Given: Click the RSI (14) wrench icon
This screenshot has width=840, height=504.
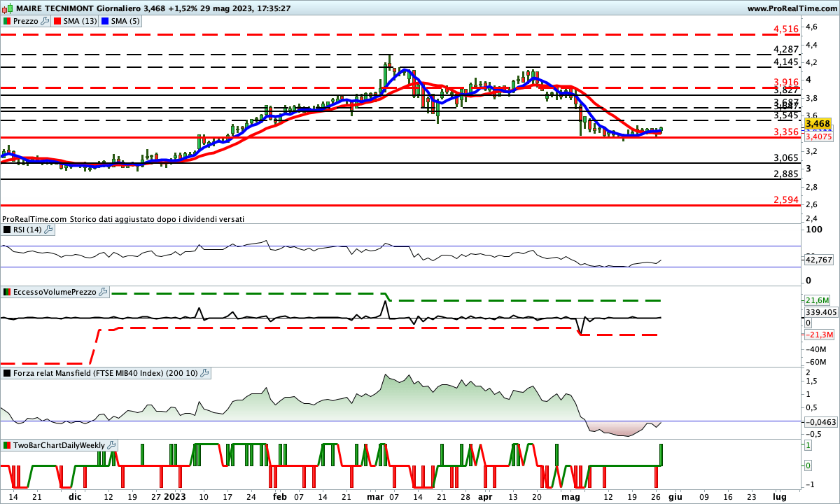Looking at the screenshot, I should coord(48,229).
